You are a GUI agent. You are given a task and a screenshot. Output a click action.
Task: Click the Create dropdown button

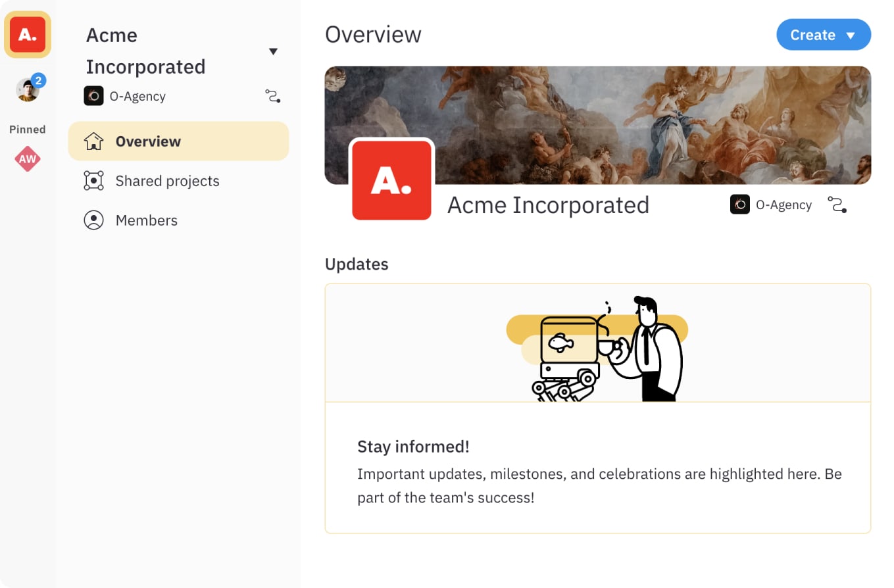[824, 35]
